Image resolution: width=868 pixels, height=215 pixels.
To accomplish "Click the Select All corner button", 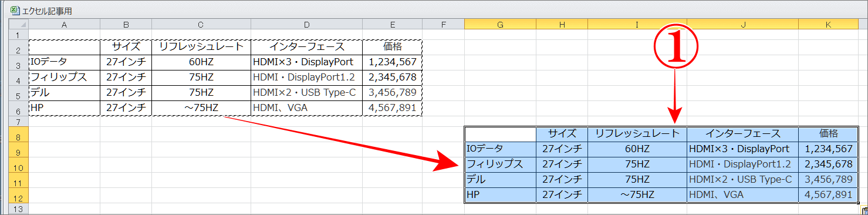I will pos(18,24).
